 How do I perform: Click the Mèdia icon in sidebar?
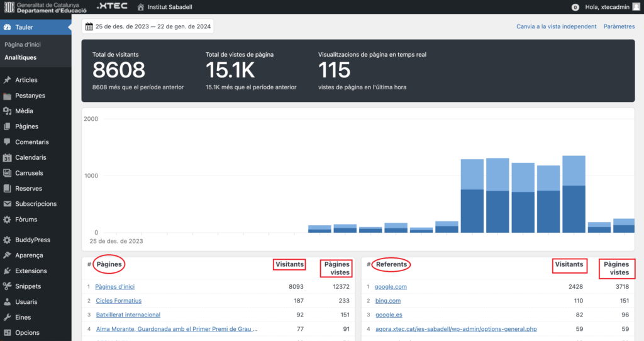pyautogui.click(x=7, y=111)
